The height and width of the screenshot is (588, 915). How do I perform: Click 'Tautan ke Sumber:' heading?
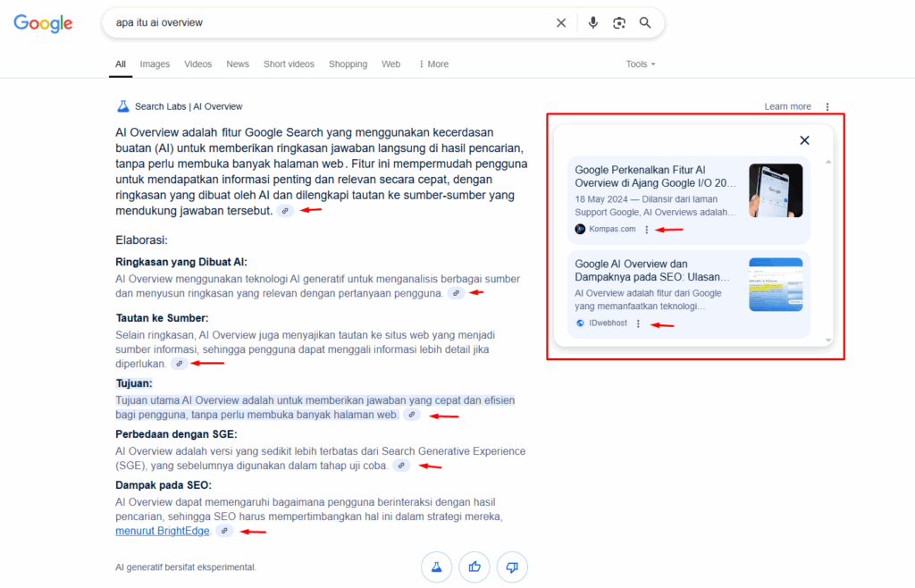(x=162, y=318)
